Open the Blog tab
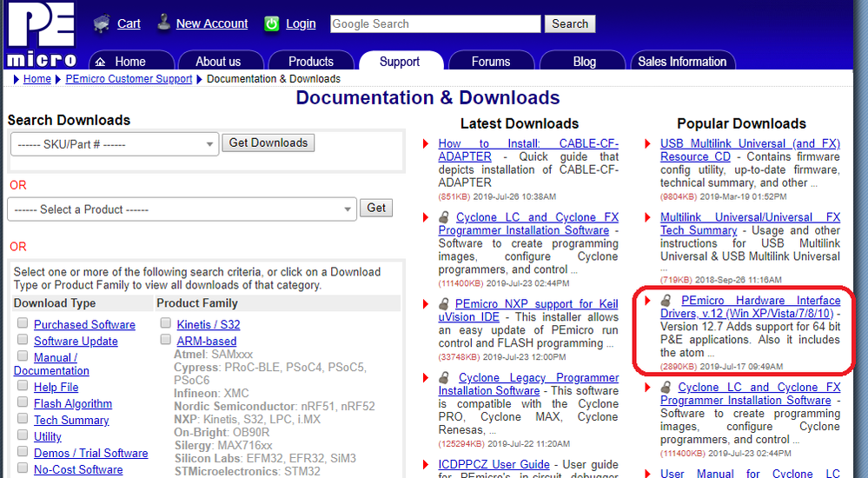The height and width of the screenshot is (478, 868). point(584,62)
